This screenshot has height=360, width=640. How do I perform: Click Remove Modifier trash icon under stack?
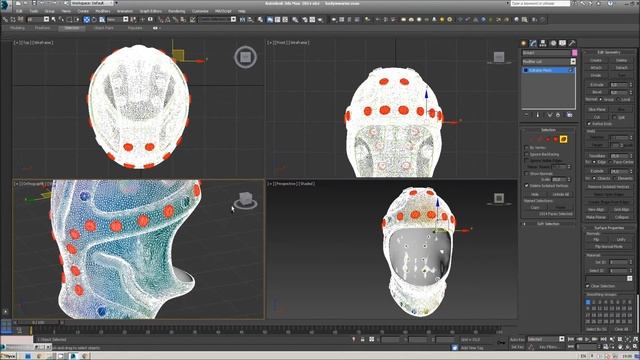click(x=558, y=115)
